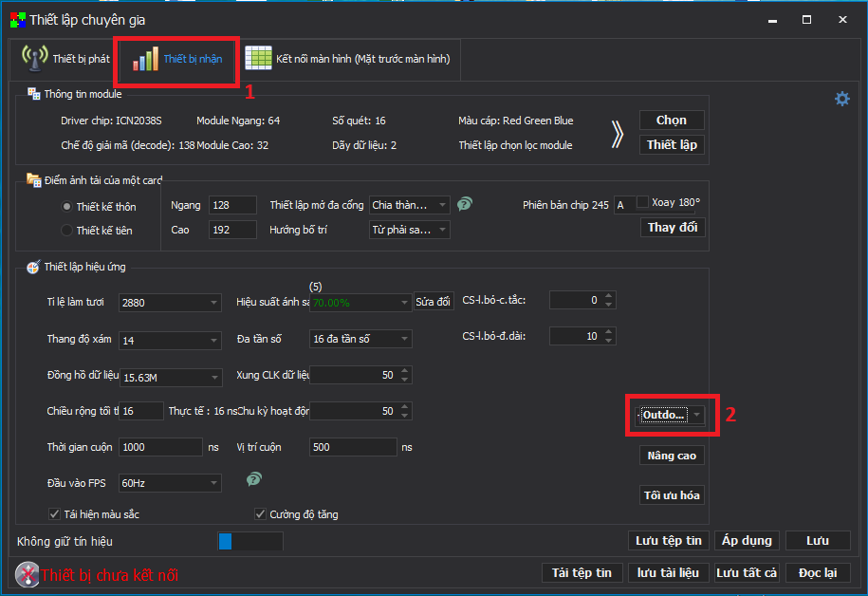Image resolution: width=868 pixels, height=596 pixels.
Task: Click the Sửa đổi button
Action: [434, 302]
